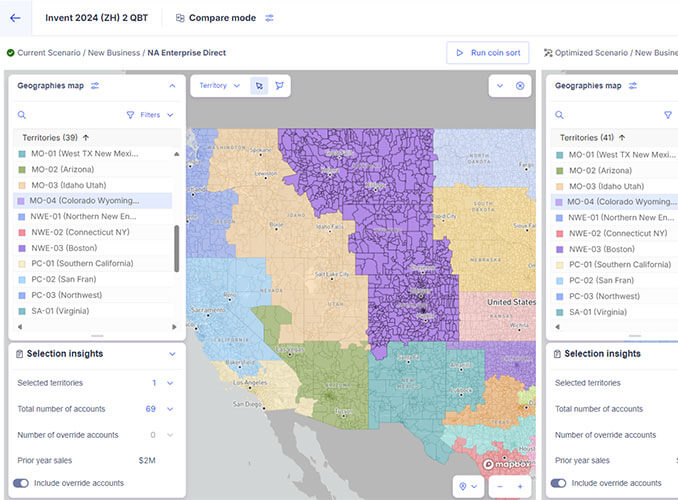Click NA Enterprise Direct breadcrumb
This screenshot has height=500, width=678.
186,52
